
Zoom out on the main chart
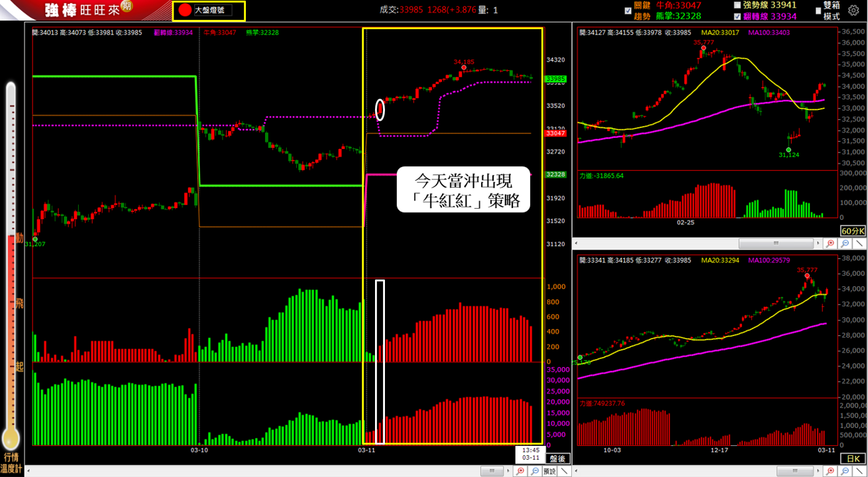tap(535, 471)
